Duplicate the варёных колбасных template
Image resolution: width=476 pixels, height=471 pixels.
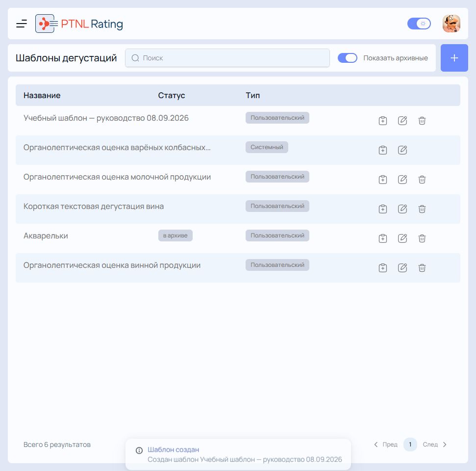click(x=383, y=150)
